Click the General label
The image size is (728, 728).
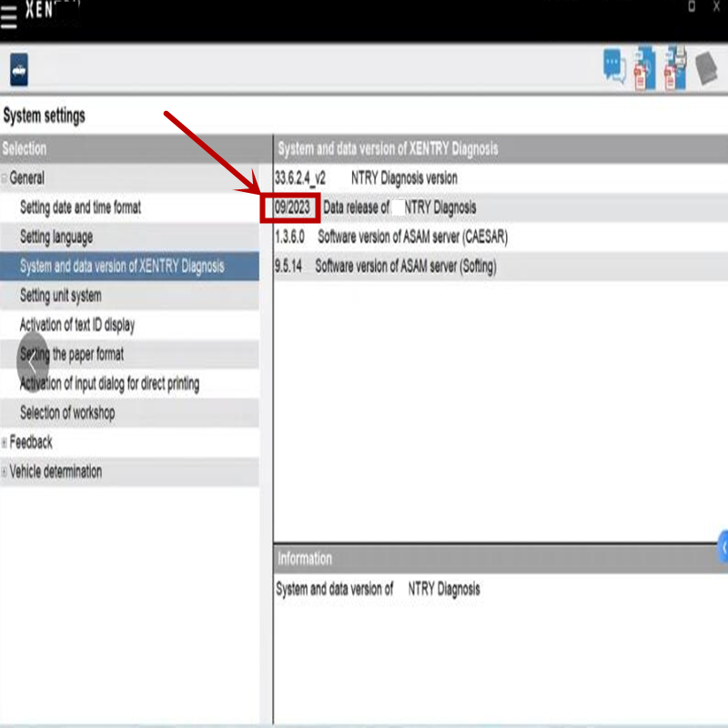point(27,177)
